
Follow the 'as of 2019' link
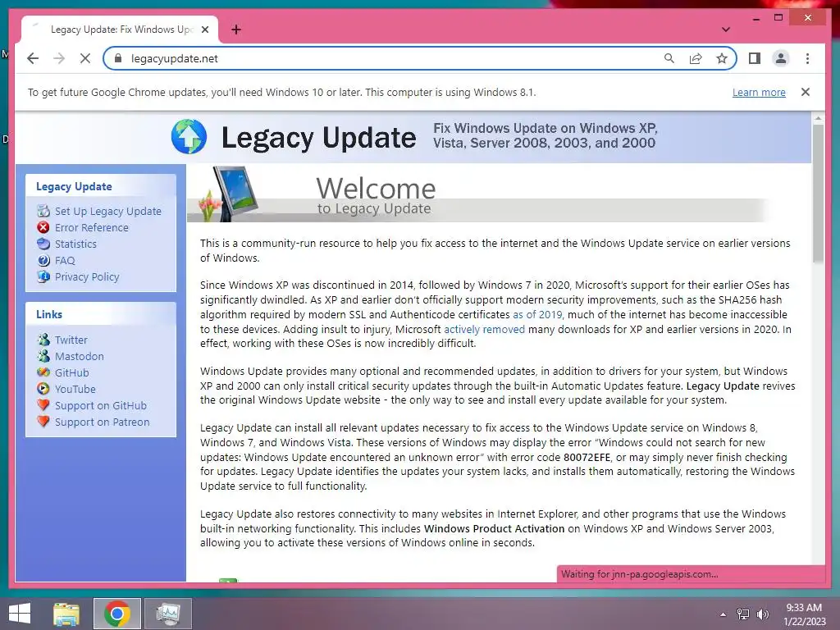pos(537,314)
